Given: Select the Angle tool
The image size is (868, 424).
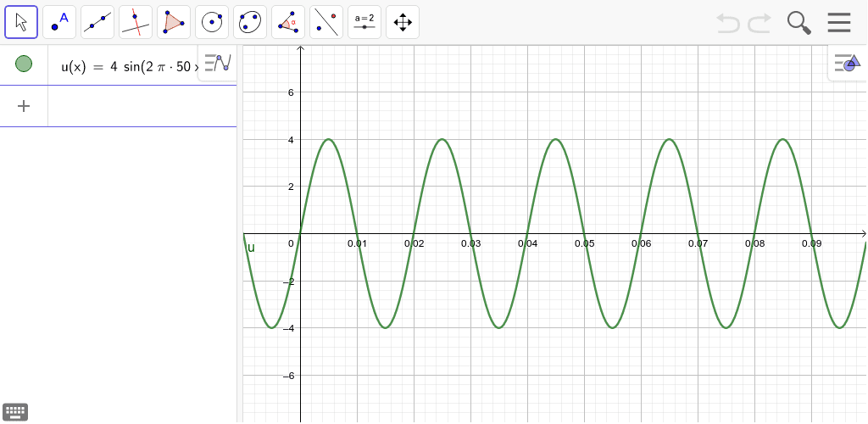Looking at the screenshot, I should pyautogui.click(x=288, y=22).
